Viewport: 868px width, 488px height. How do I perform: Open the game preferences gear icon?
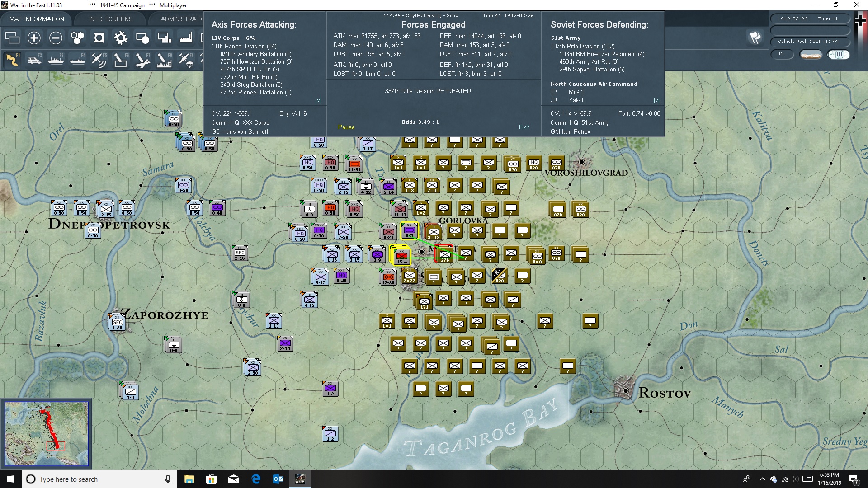[x=121, y=38]
